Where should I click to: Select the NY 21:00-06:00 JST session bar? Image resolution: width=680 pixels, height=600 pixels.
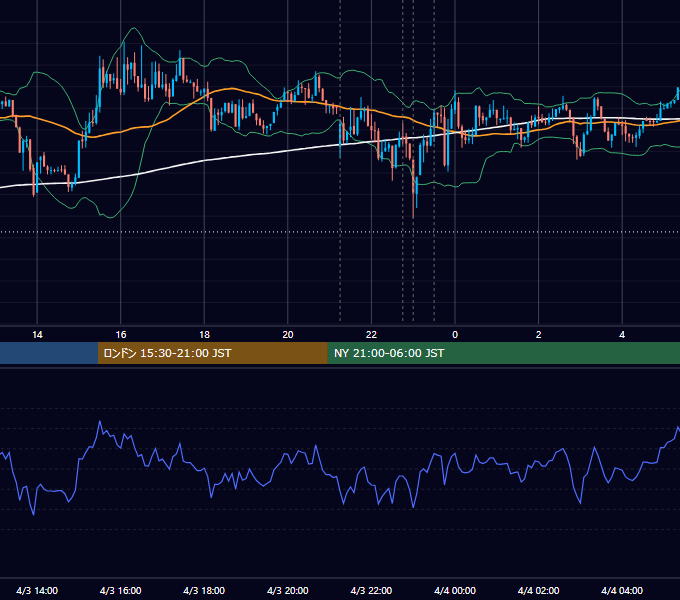tap(503, 353)
